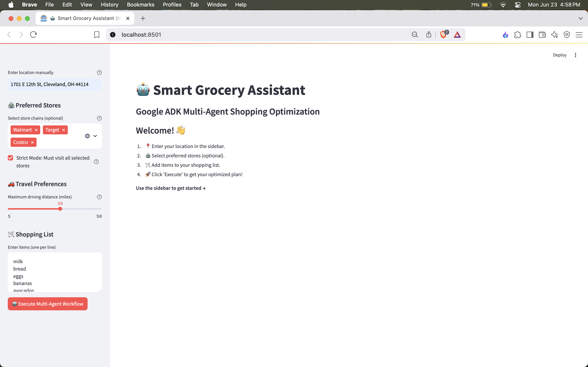The height and width of the screenshot is (367, 588).
Task: Reload the page with refresh icon
Action: (x=33, y=35)
